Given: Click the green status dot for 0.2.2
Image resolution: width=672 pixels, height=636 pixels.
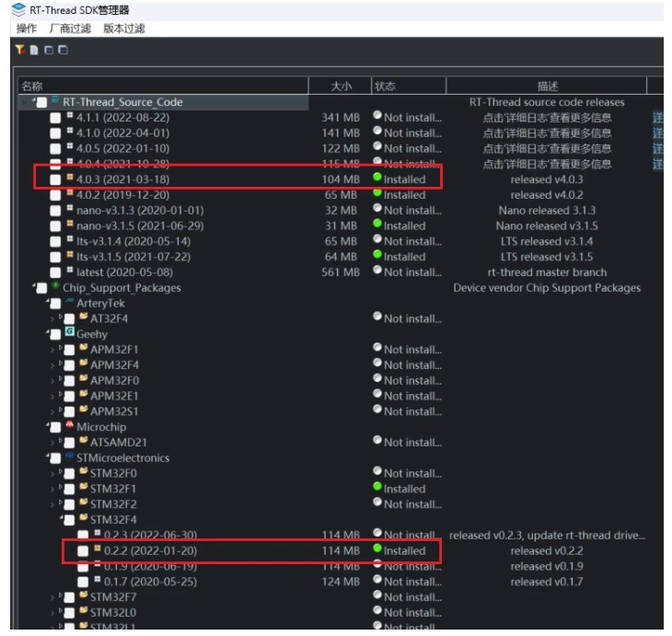Looking at the screenshot, I should point(377,549).
